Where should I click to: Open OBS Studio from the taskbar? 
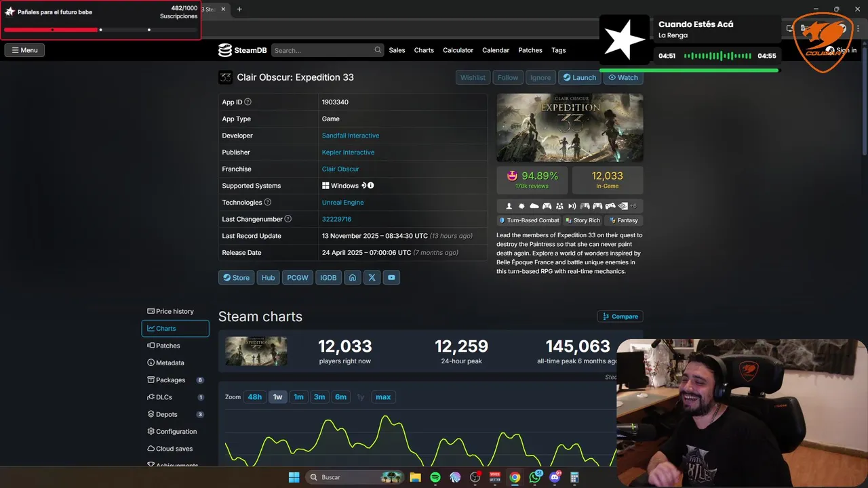click(x=475, y=477)
